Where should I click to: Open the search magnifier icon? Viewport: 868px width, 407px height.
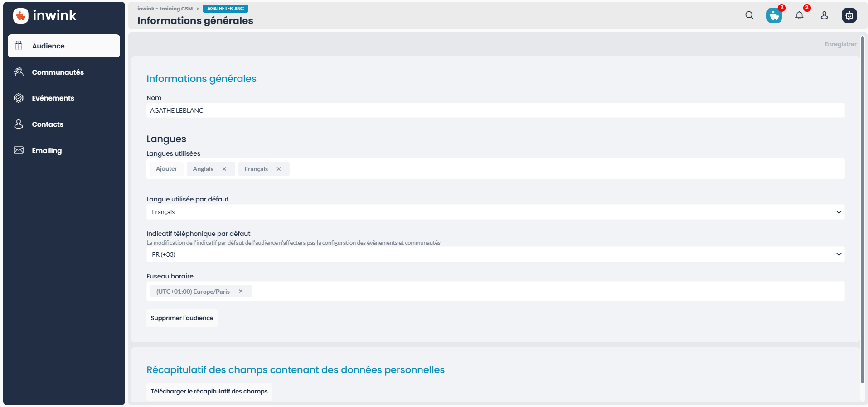(749, 15)
